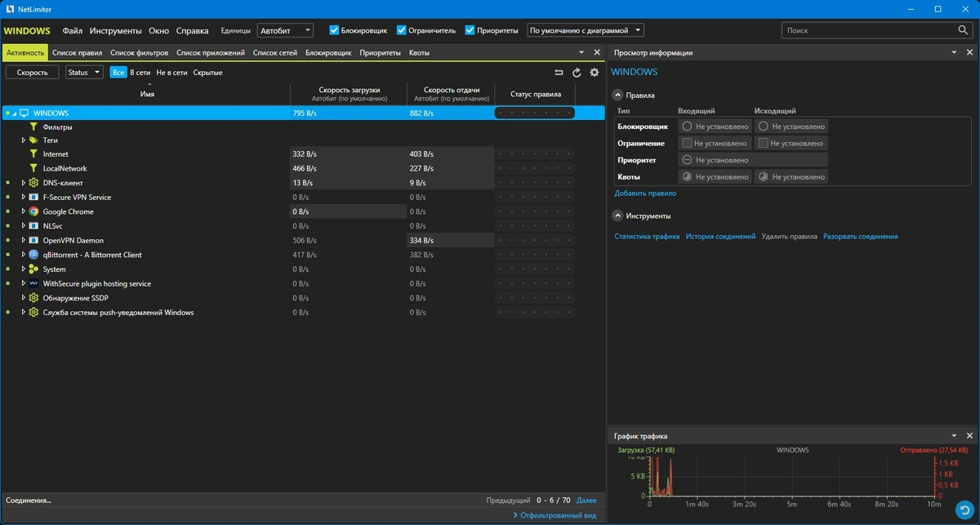The height and width of the screenshot is (525, 980).
Task: Switch to Список правил tab
Action: [x=77, y=52]
